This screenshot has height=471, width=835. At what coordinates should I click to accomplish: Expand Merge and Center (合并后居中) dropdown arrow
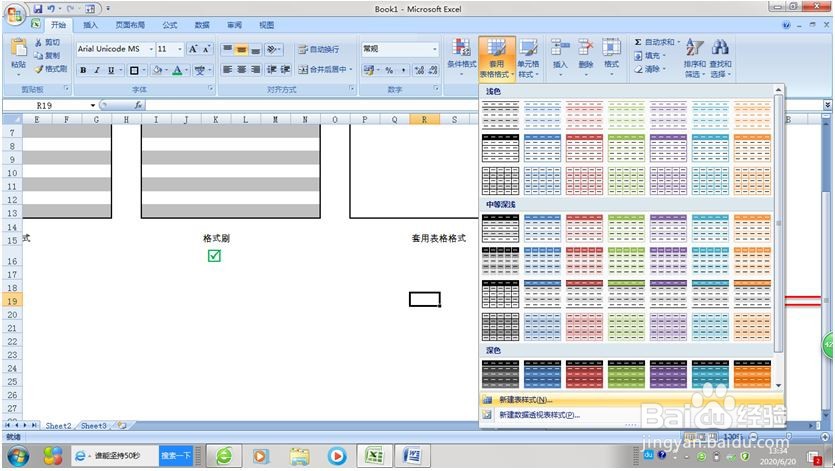350,70
